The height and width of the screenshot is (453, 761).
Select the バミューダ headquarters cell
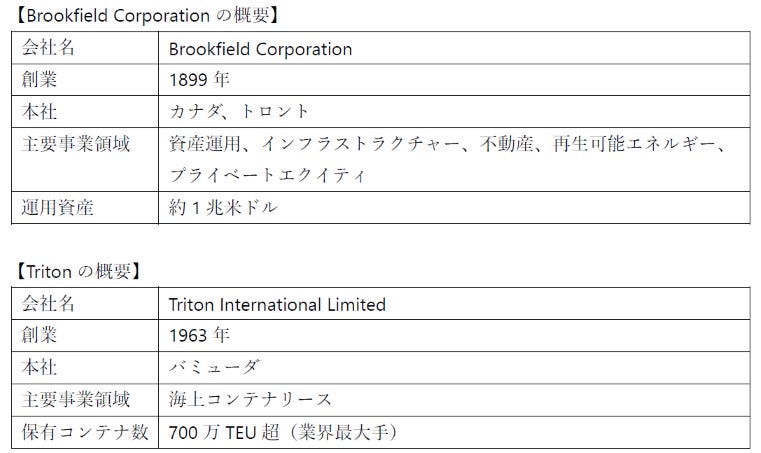(214, 368)
